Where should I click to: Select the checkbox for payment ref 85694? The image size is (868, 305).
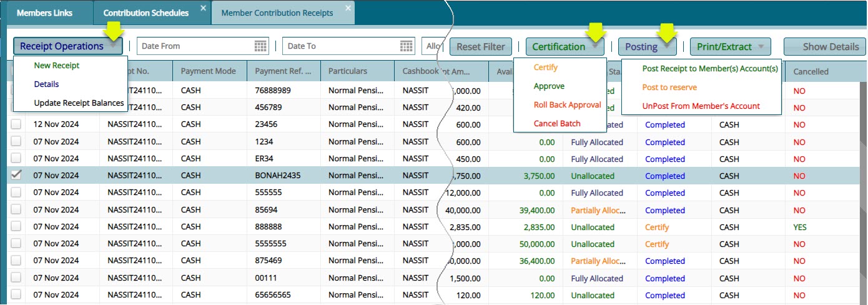point(16,210)
